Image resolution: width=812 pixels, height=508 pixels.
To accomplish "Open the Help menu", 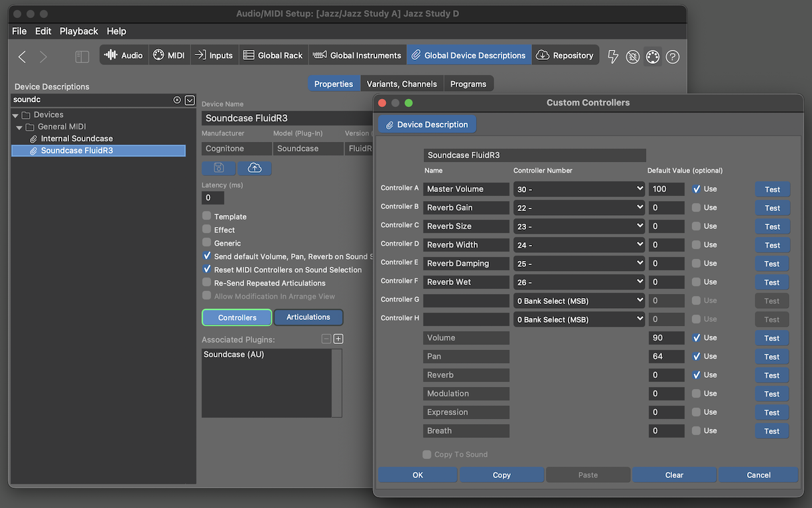I will point(116,31).
